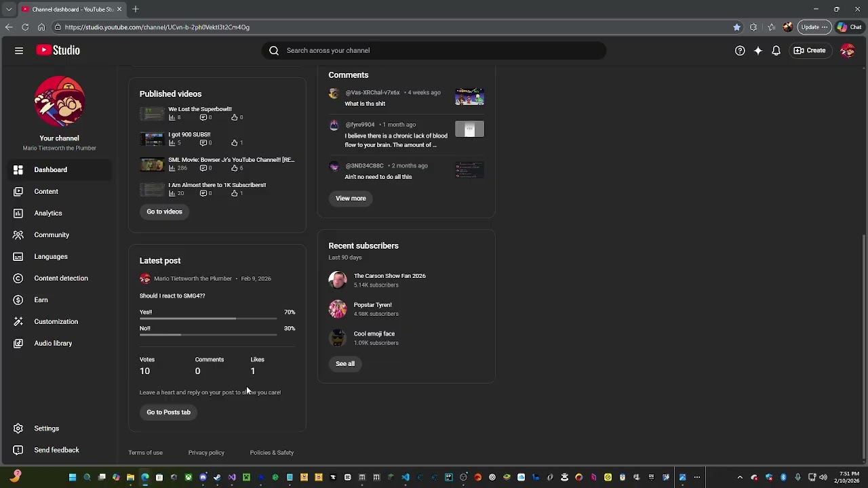The height and width of the screenshot is (488, 868).
Task: Bookmark this page with the star icon
Action: (x=736, y=27)
